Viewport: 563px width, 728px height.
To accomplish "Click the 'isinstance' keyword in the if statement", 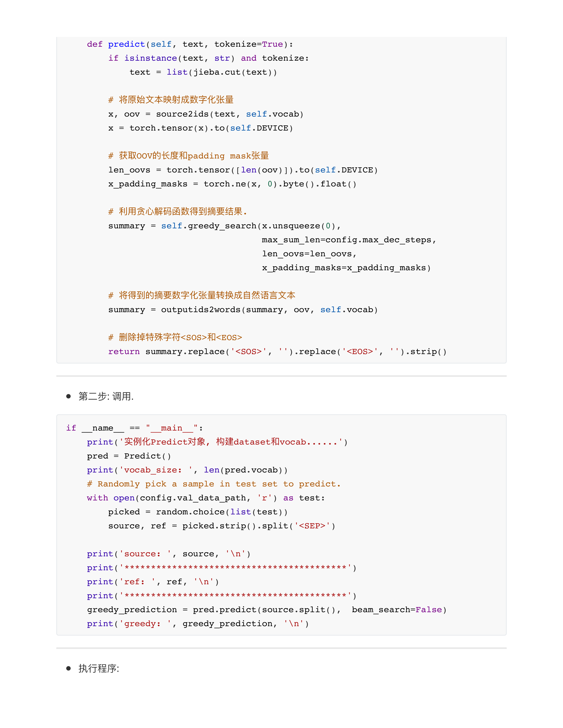I will 151,58.
